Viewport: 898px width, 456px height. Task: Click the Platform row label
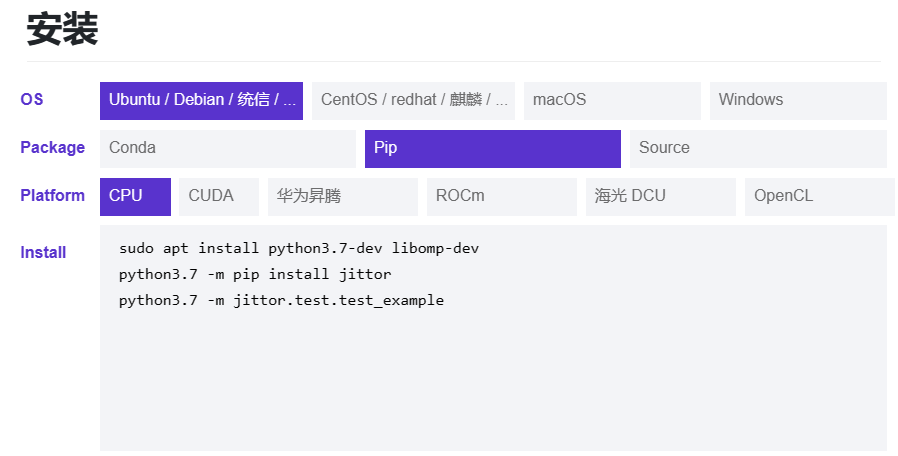pos(52,196)
